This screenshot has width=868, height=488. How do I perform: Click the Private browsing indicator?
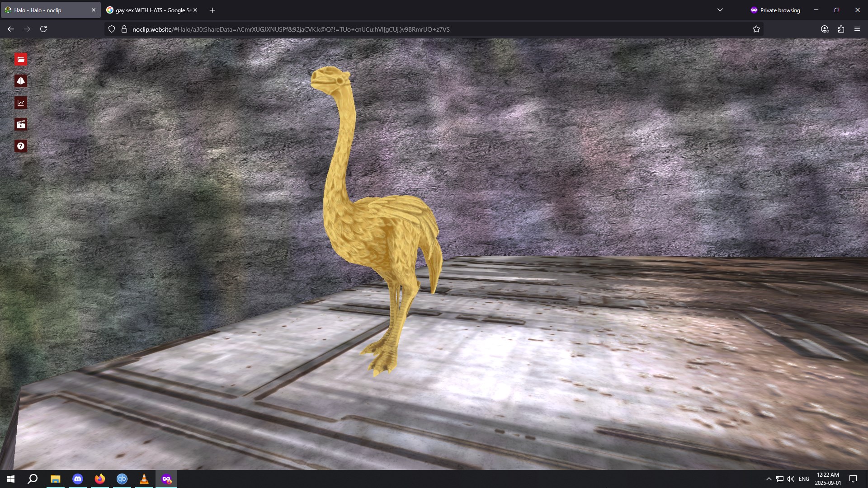775,10
